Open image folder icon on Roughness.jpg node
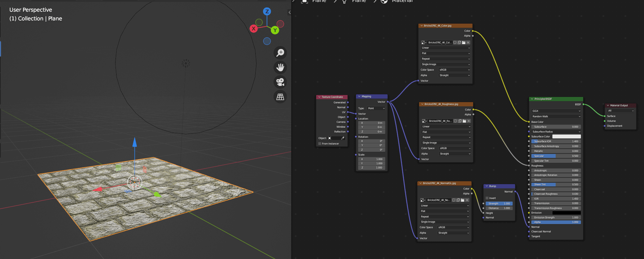Screen dimensions: 644x259 (464, 121)
